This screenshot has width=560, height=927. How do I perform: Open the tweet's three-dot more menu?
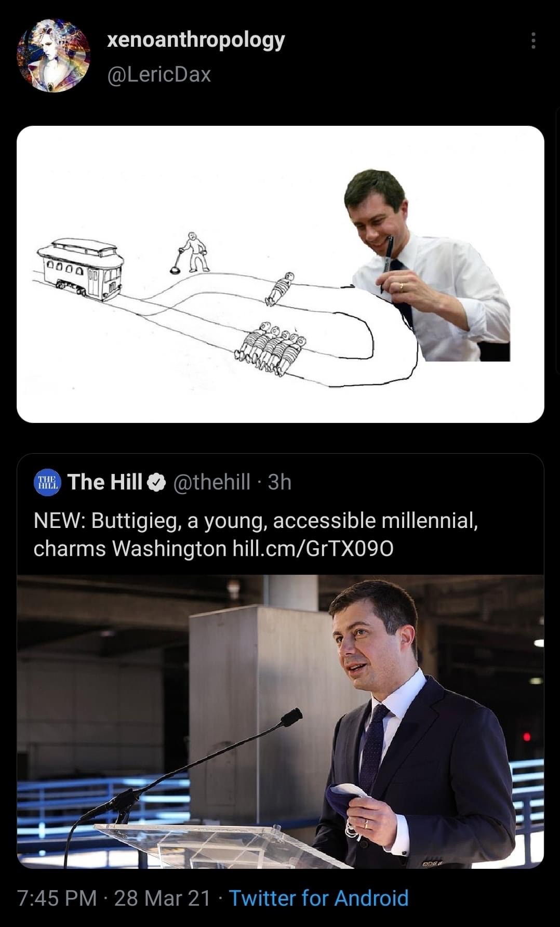tap(533, 41)
